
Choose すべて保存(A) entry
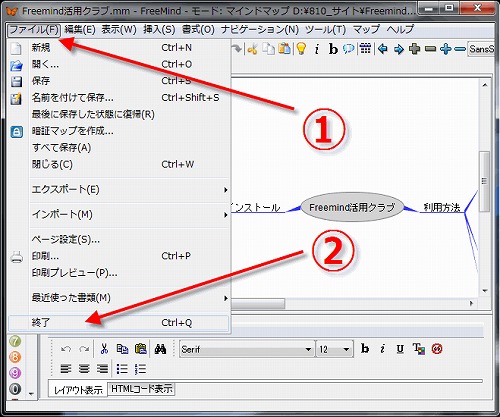click(119, 148)
